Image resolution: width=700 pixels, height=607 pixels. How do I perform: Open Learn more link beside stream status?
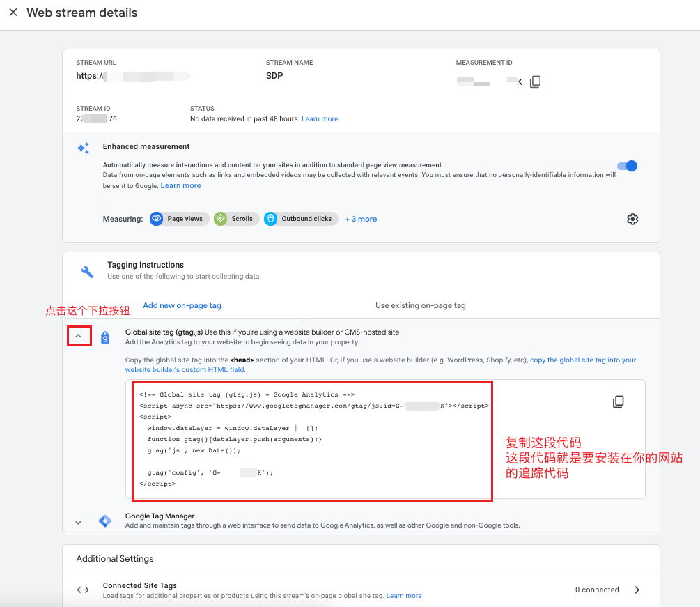pos(320,118)
